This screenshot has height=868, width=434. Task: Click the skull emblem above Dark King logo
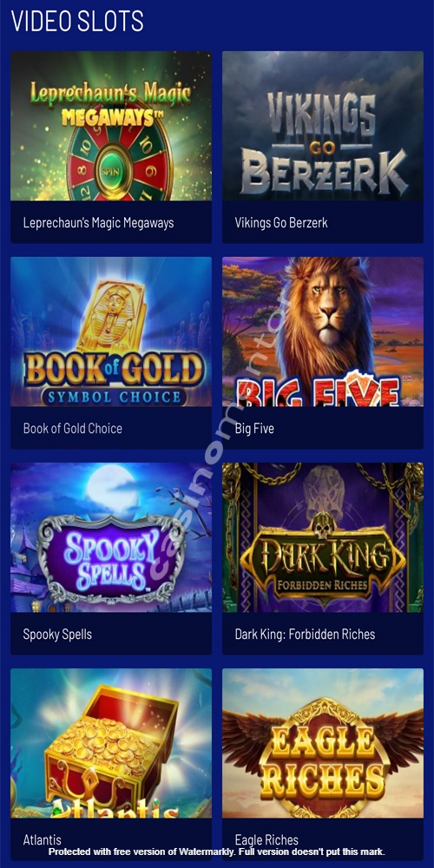323,525
